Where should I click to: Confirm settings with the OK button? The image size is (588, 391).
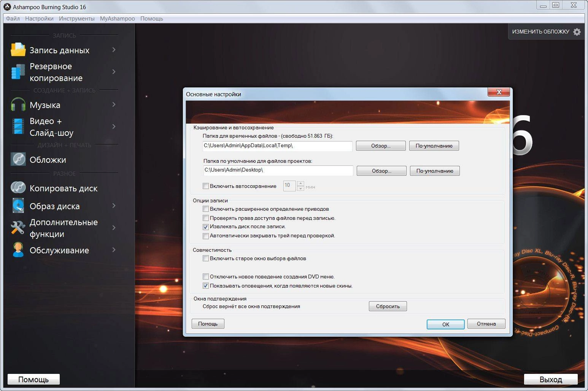[x=446, y=324]
